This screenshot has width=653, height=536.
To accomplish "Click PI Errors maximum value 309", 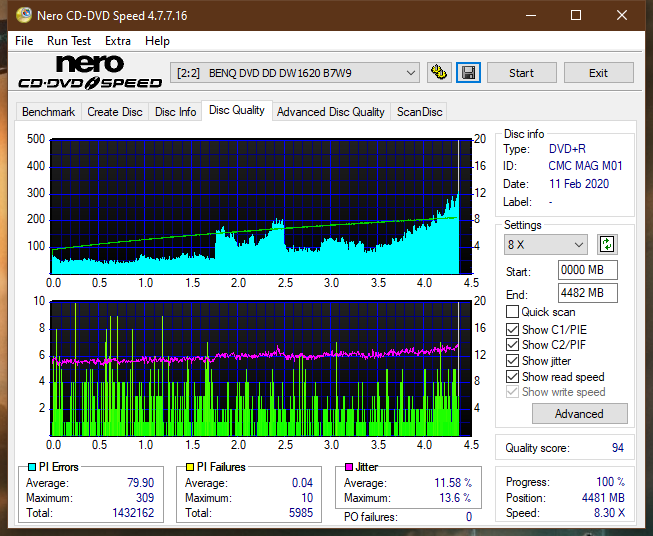I will (x=145, y=498).
